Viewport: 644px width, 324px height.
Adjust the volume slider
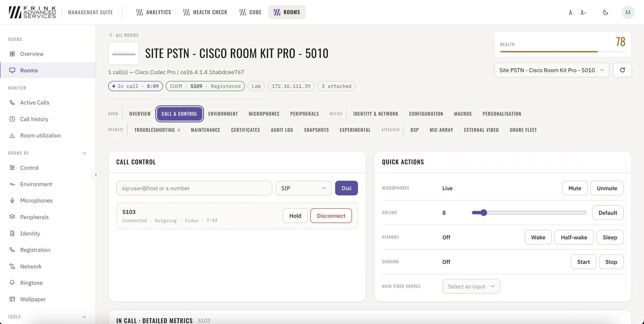tap(529, 213)
